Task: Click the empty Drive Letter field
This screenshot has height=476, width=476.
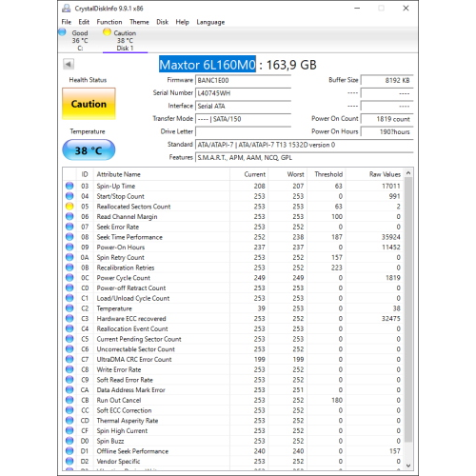Action: (243, 131)
